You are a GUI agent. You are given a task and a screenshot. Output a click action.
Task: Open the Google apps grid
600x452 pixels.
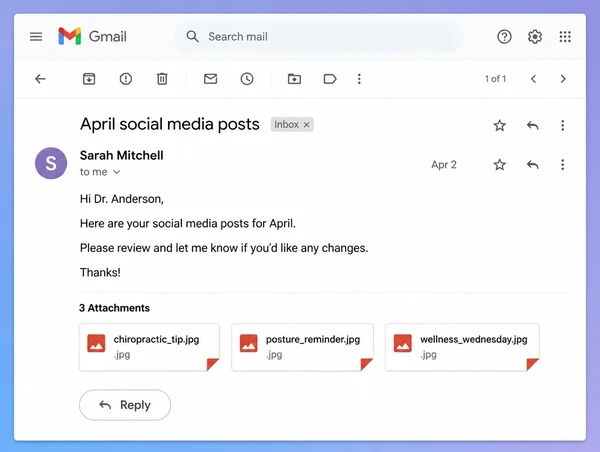point(565,37)
